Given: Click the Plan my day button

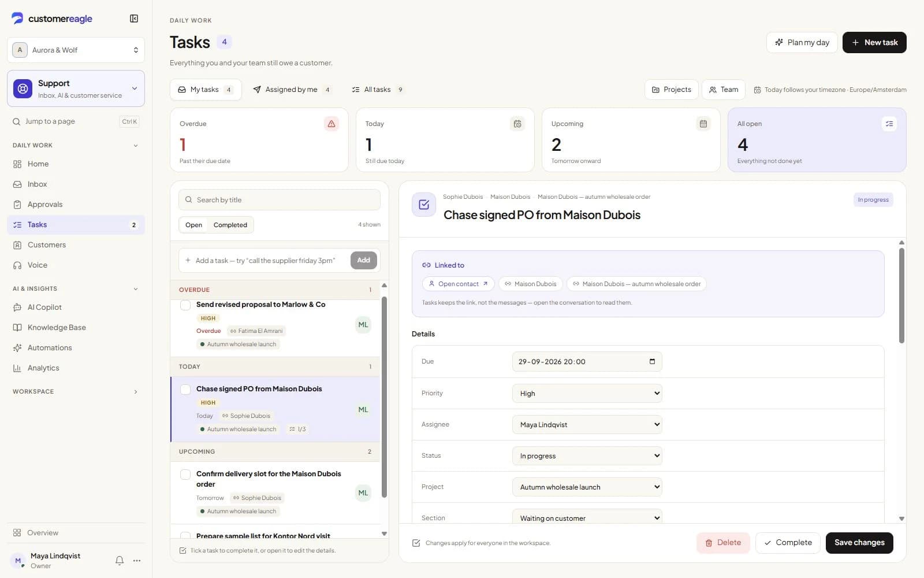Looking at the screenshot, I should point(802,42).
